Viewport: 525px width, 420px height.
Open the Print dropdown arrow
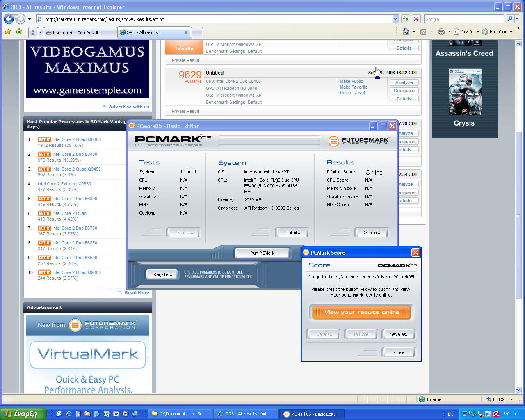(x=449, y=32)
